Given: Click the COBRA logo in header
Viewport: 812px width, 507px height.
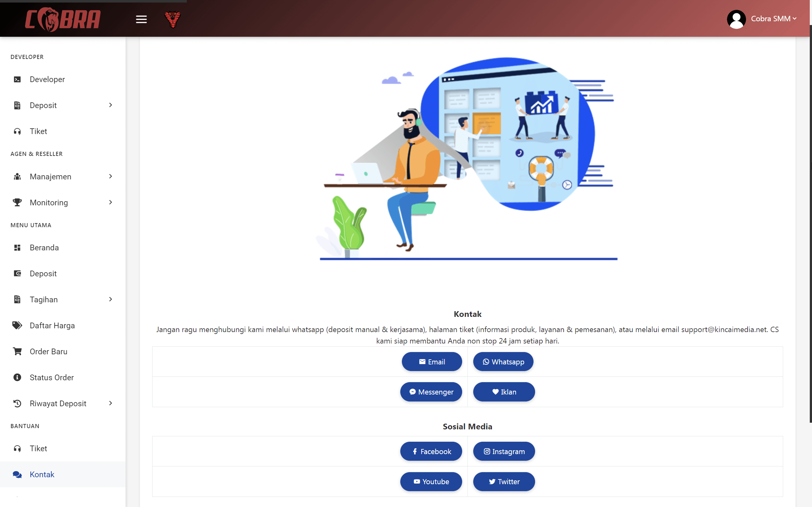Looking at the screenshot, I should 62,19.
